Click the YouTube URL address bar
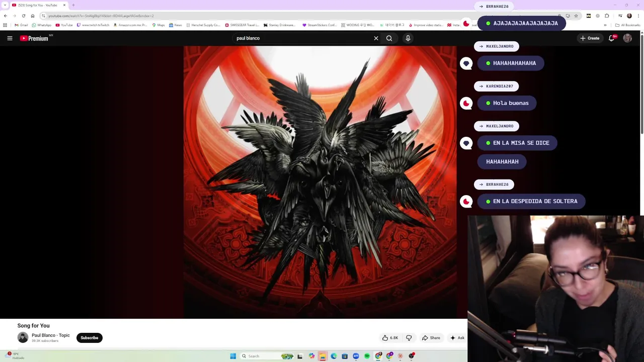 302,16
